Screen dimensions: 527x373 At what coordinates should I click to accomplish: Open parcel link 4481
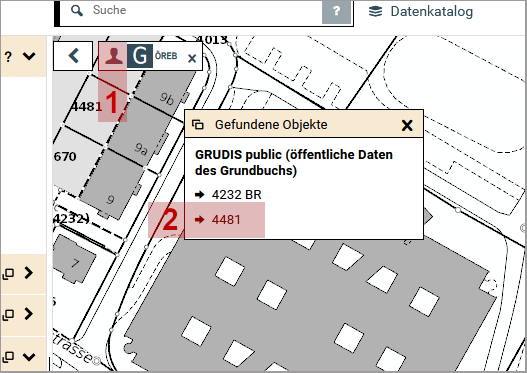click(226, 219)
